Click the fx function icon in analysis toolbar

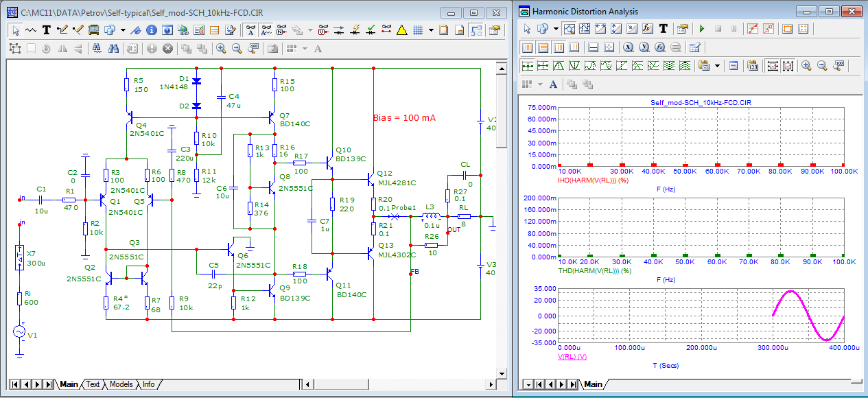[x=647, y=29]
